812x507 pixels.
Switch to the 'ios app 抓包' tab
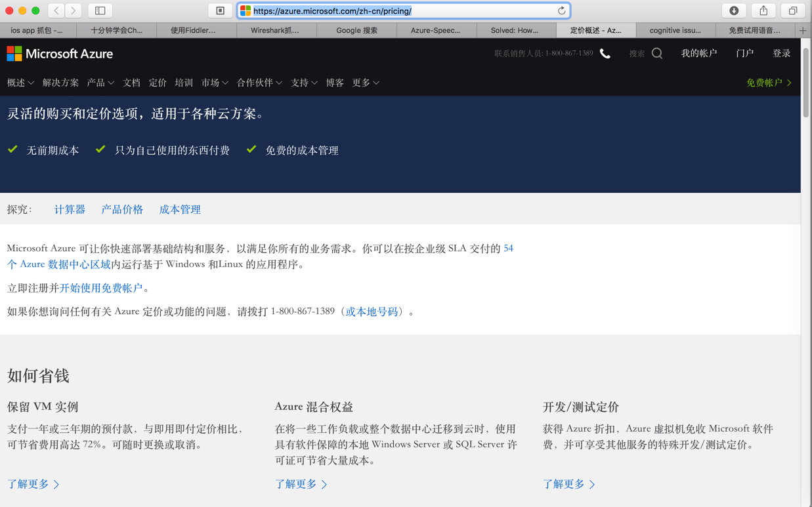click(x=37, y=30)
